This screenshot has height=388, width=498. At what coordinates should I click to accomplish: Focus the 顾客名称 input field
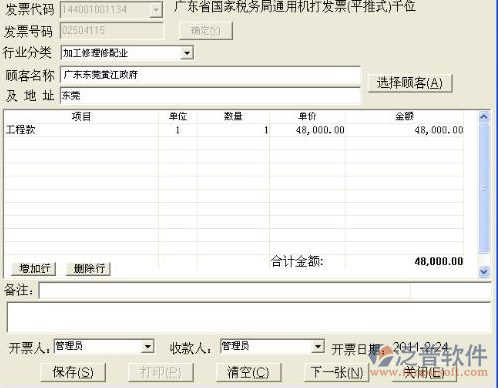click(x=210, y=75)
